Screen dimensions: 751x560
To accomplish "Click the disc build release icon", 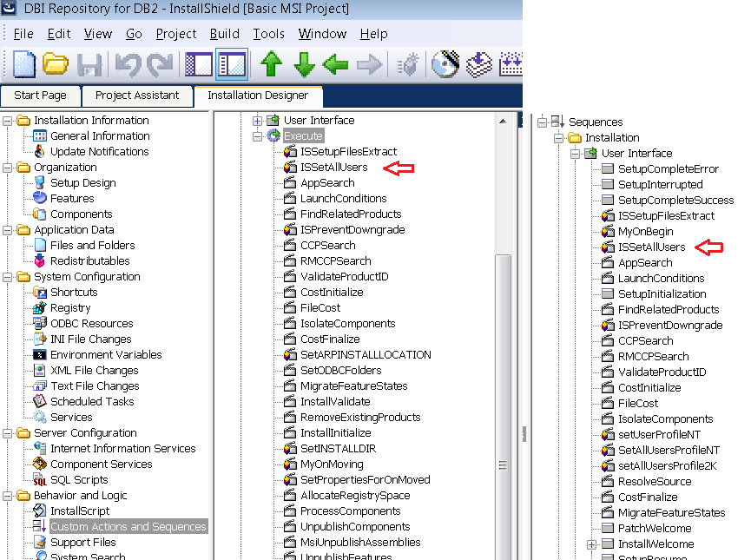I will pos(445,65).
